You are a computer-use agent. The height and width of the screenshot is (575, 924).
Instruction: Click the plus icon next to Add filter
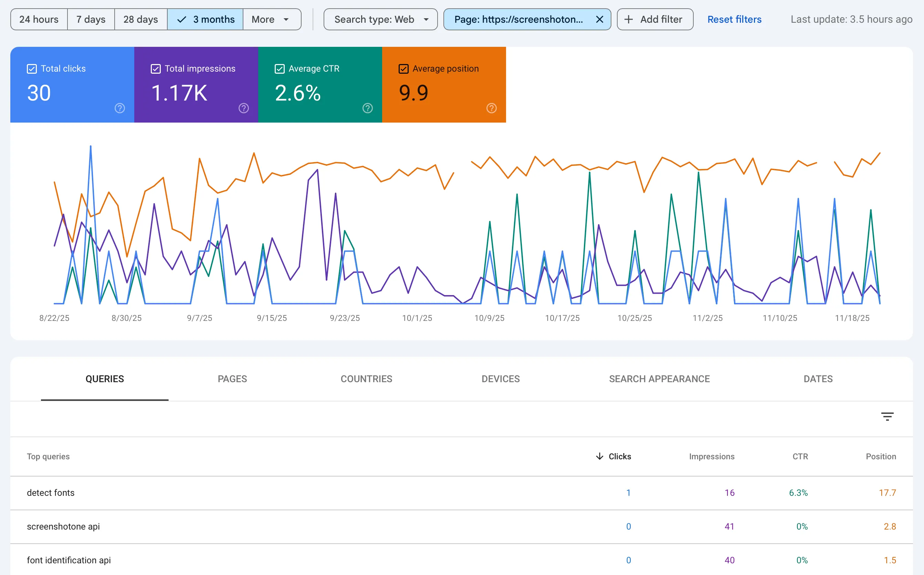(x=629, y=19)
